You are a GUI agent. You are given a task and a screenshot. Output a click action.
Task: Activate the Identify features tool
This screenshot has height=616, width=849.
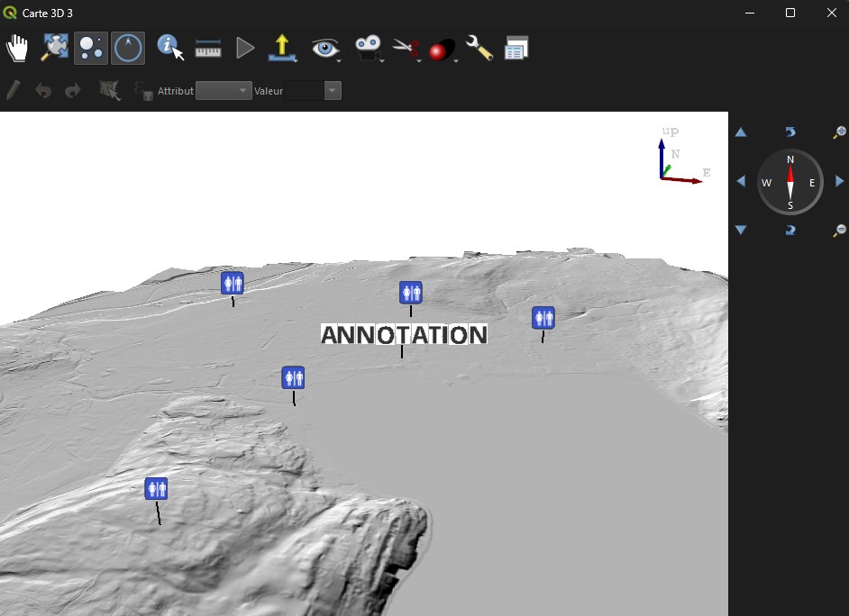(x=170, y=48)
